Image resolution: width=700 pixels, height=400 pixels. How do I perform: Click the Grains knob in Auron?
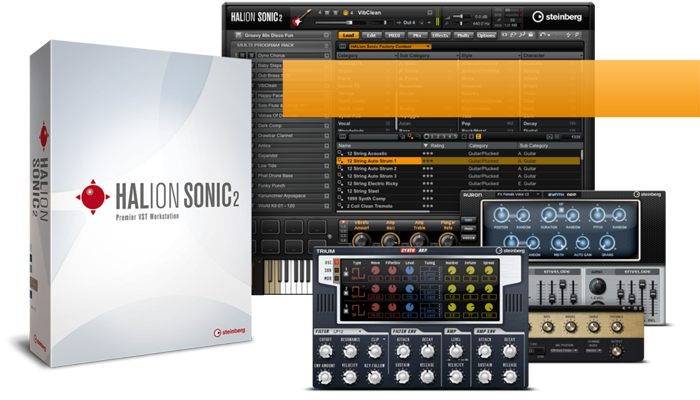point(607,243)
